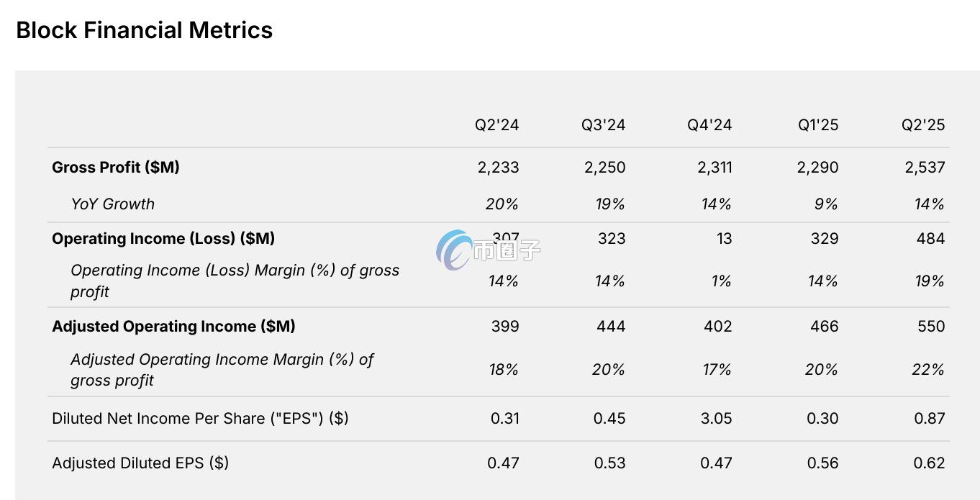Click the Block Financial Metrics heading
Screen dimensions: 980x500
click(x=144, y=30)
